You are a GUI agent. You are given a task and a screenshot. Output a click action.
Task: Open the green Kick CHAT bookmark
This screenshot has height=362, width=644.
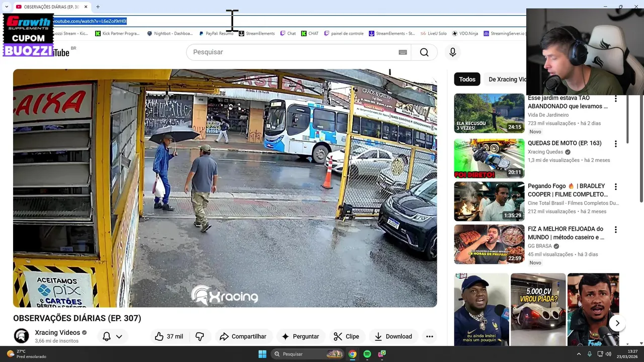pos(310,34)
